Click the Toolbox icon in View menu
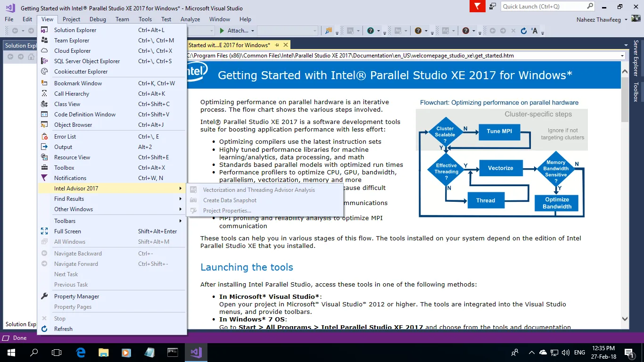The image size is (644, 362). tap(44, 167)
